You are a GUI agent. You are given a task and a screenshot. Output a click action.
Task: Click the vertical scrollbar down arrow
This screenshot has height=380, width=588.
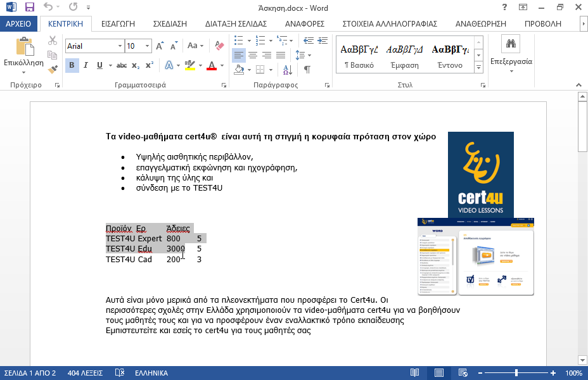(582, 360)
